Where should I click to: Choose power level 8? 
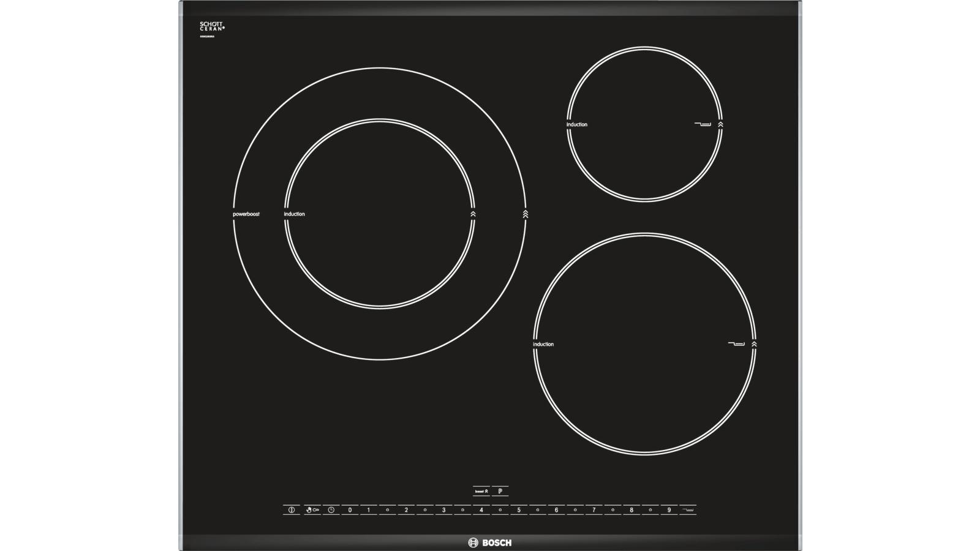coord(631,509)
